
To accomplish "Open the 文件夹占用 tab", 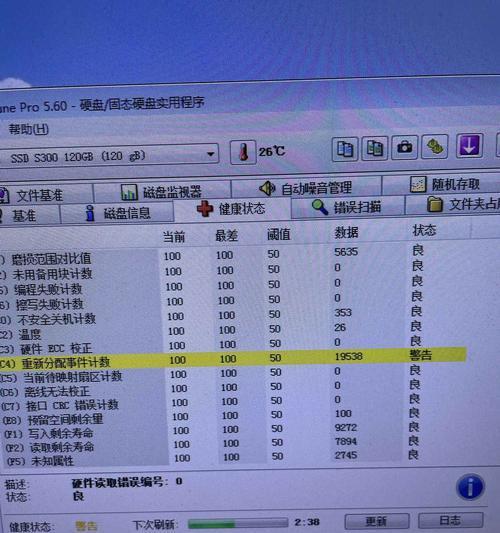I will pyautogui.click(x=454, y=204).
